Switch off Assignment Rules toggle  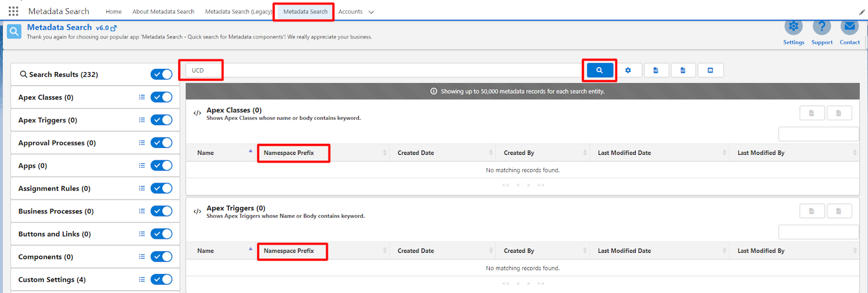tap(161, 188)
